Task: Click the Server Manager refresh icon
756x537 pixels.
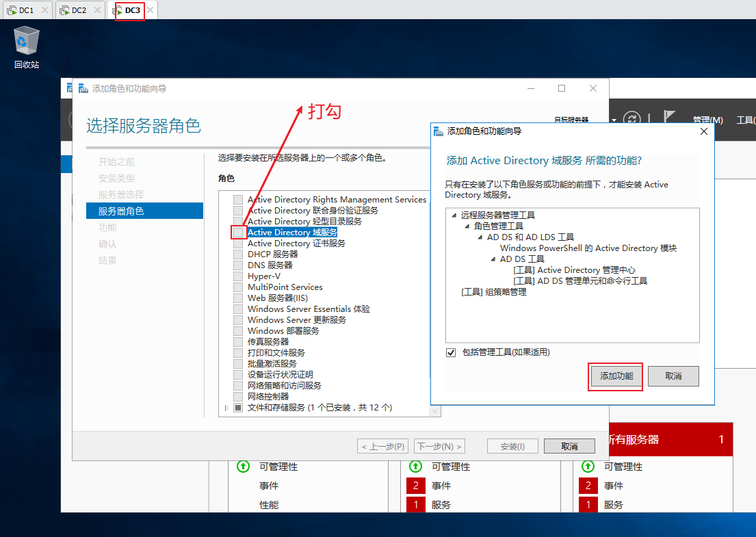Action: (631, 118)
